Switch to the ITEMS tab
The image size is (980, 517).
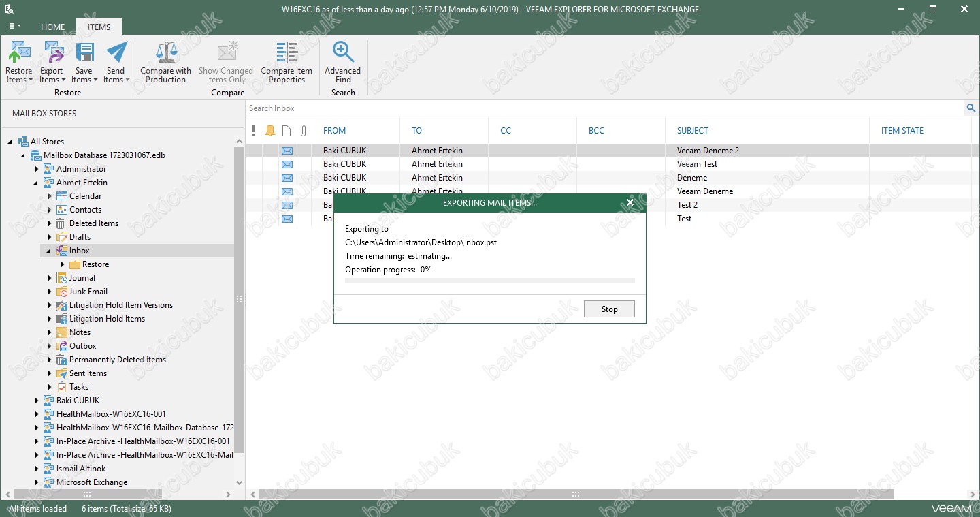point(99,27)
